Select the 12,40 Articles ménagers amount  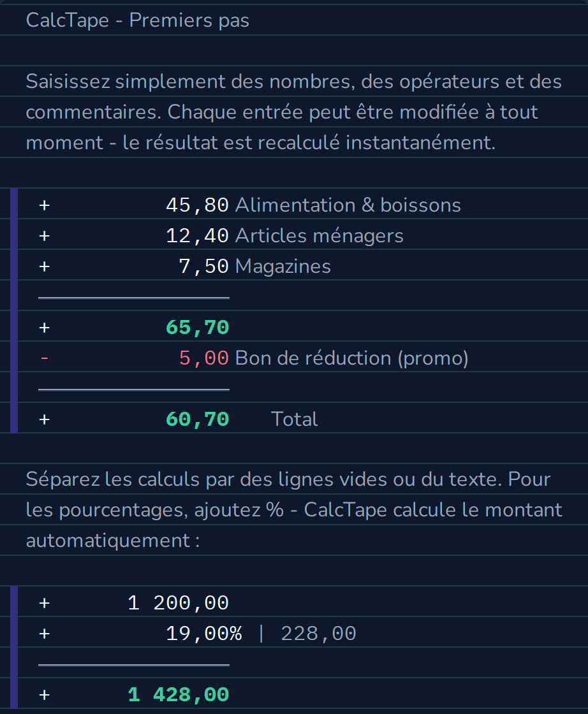197,236
